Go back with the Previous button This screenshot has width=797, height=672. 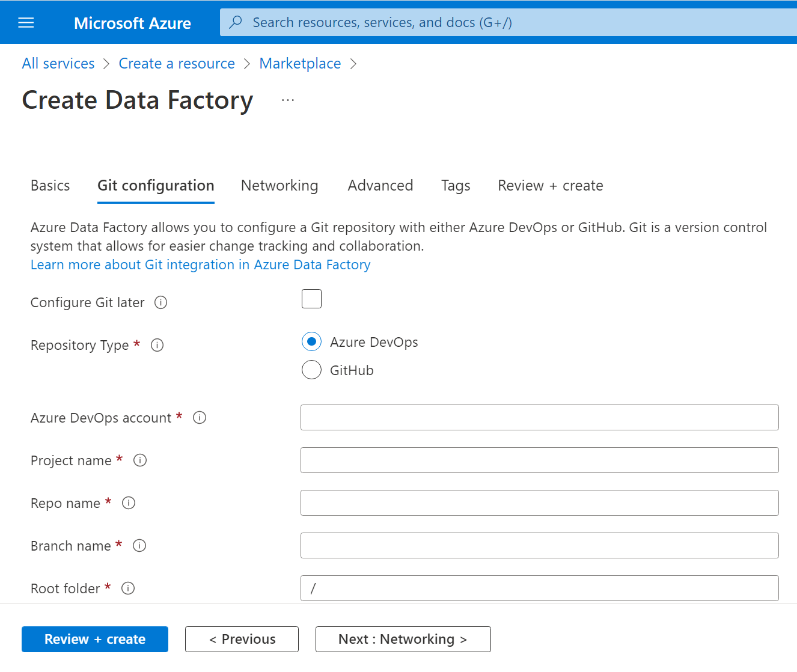[242, 640]
